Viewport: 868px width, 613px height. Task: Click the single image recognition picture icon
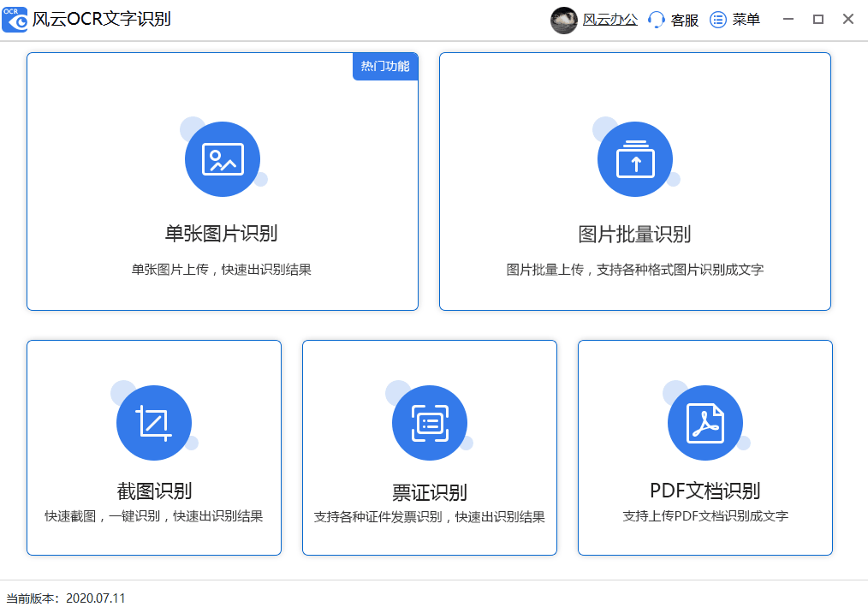(x=223, y=159)
